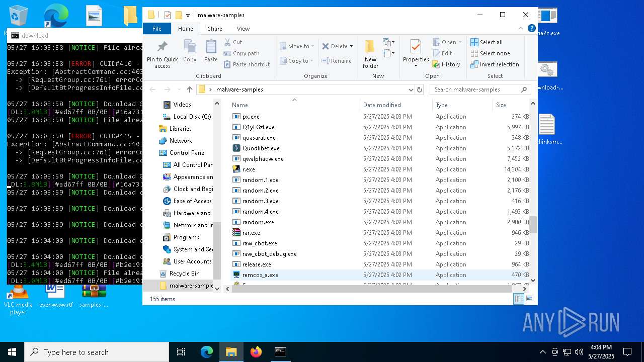Click the Rename button
Screen dimensions: 644x362
coord(337,61)
